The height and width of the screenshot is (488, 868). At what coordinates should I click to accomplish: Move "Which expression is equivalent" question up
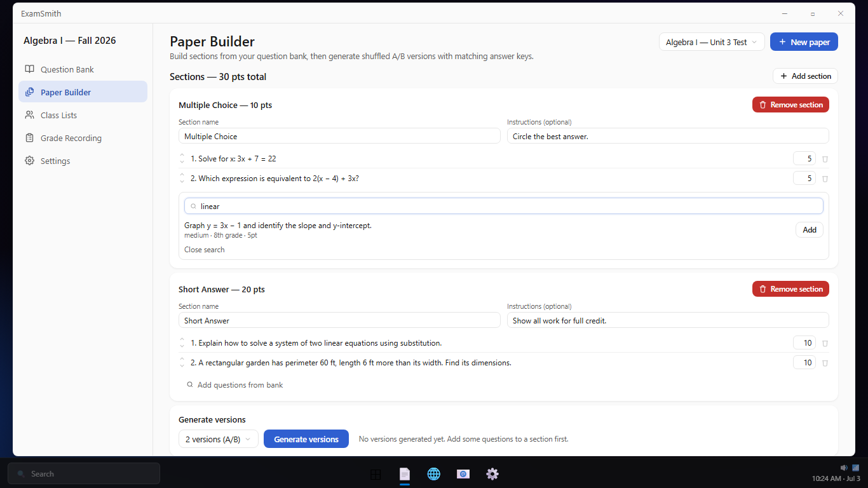point(182,175)
